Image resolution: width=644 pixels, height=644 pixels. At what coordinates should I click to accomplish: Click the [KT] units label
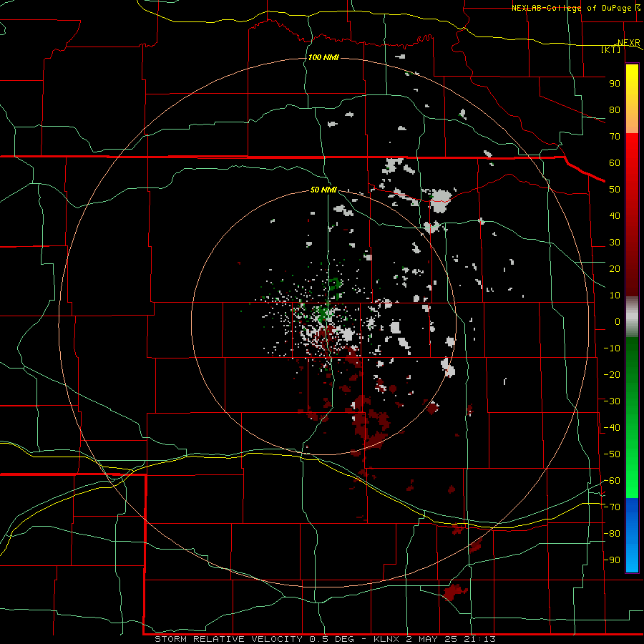611,49
